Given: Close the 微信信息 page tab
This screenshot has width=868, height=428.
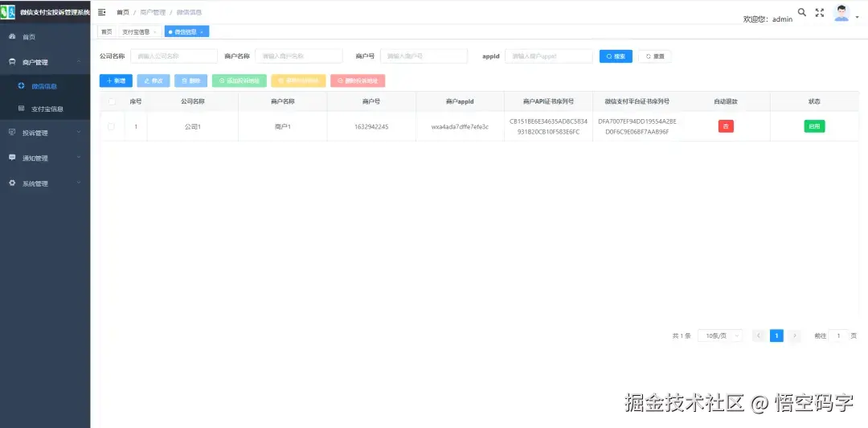Looking at the screenshot, I should (202, 32).
